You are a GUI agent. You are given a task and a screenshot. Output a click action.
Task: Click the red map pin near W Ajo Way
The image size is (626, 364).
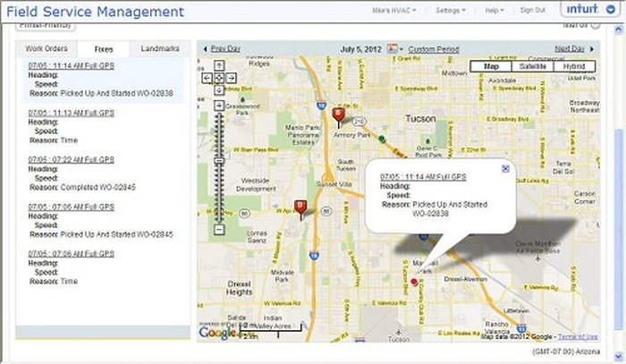tap(300, 209)
